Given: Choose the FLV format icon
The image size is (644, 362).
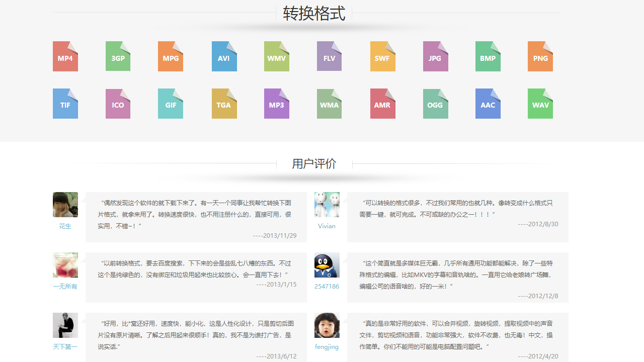Looking at the screenshot, I should [329, 56].
